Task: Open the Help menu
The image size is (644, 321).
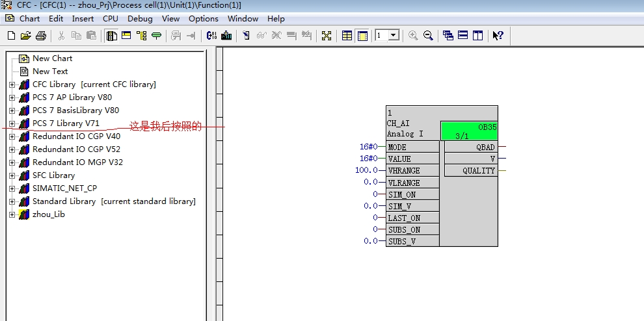Action: [x=276, y=18]
